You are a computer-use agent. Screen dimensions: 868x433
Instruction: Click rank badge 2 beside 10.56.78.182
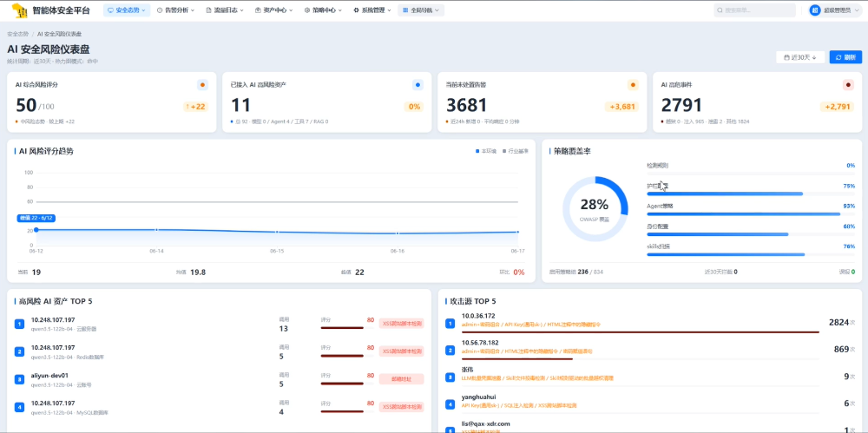tap(450, 350)
